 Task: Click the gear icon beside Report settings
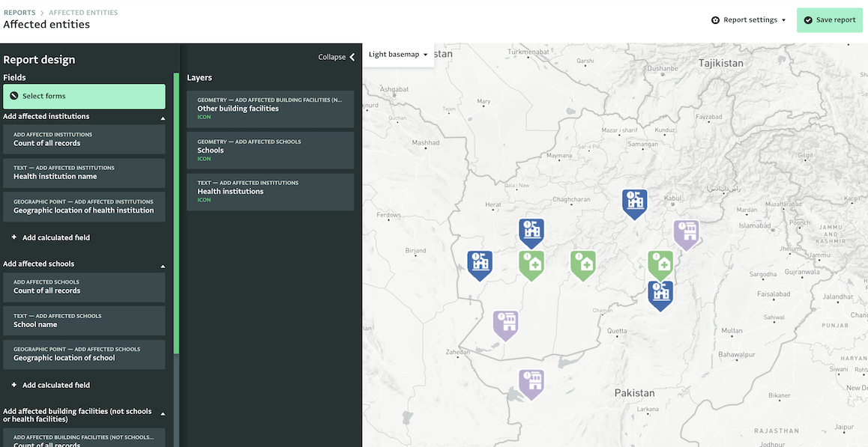tap(715, 20)
